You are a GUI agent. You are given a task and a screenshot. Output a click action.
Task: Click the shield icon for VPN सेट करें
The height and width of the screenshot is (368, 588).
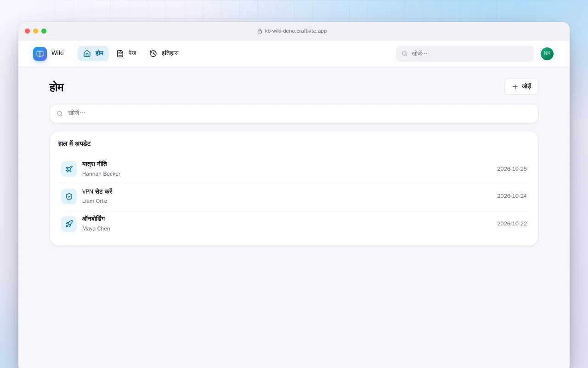point(69,196)
